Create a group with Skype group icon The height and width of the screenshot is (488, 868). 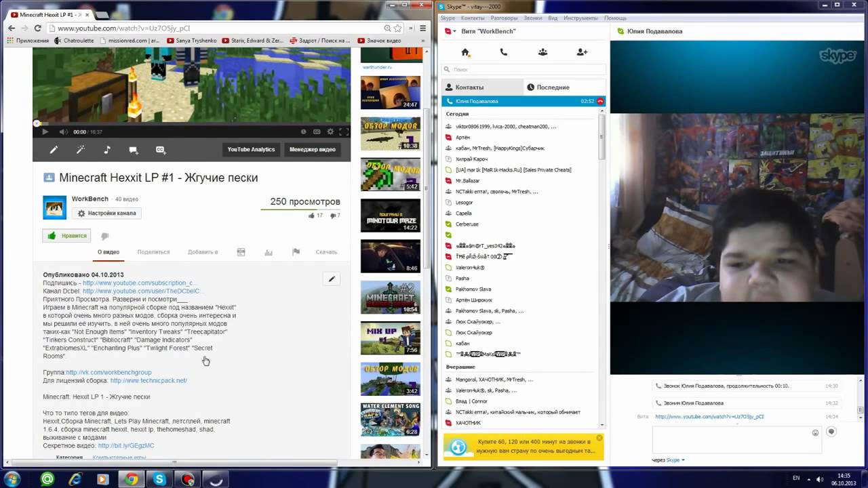pos(542,52)
